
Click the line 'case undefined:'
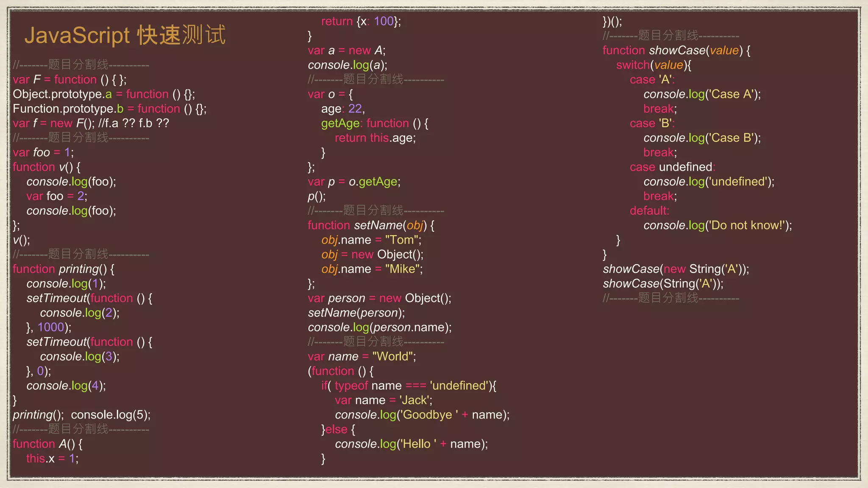point(673,167)
